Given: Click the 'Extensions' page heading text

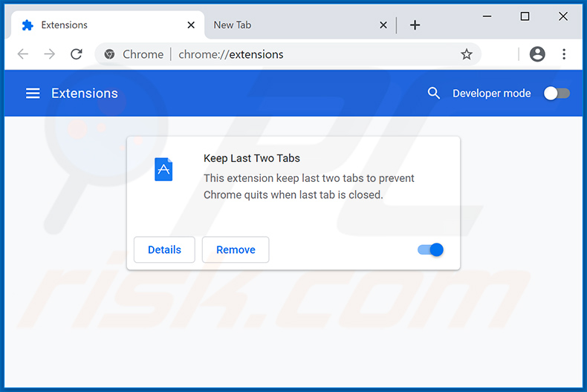Looking at the screenshot, I should click(x=85, y=93).
